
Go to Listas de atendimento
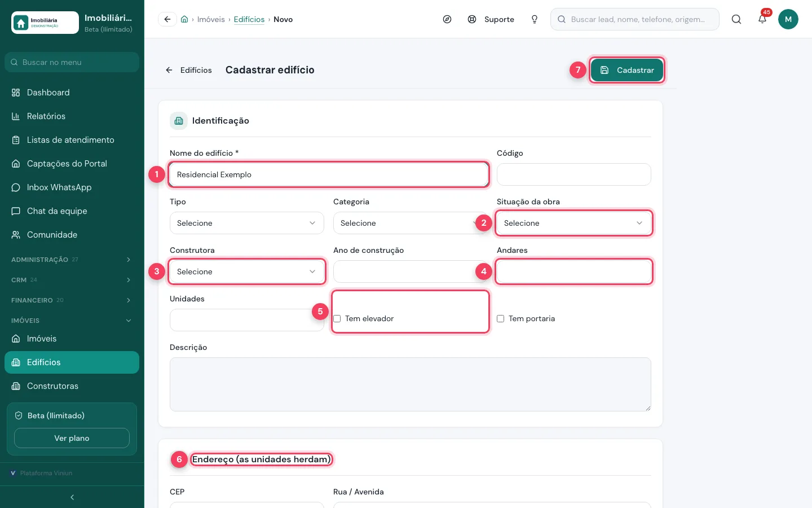coord(72,140)
